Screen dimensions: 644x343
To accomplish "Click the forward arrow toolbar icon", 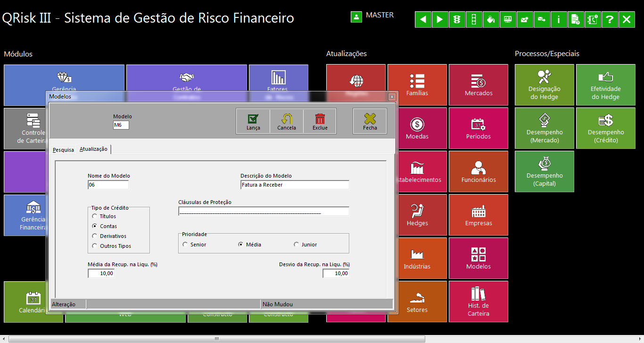I will [440, 19].
